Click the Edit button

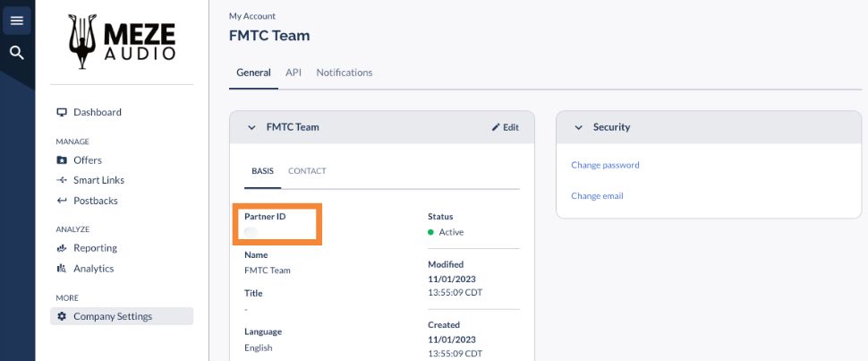(506, 127)
